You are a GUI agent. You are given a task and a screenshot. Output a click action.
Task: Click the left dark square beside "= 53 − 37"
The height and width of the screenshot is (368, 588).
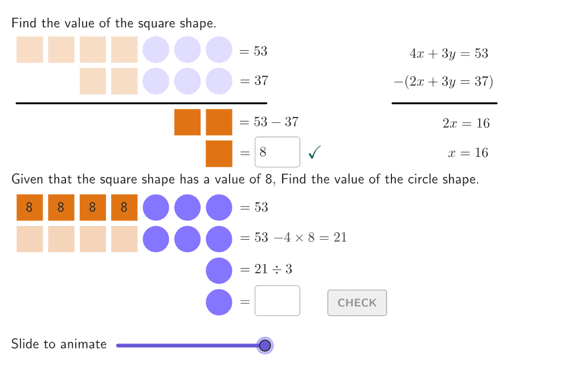(x=187, y=122)
